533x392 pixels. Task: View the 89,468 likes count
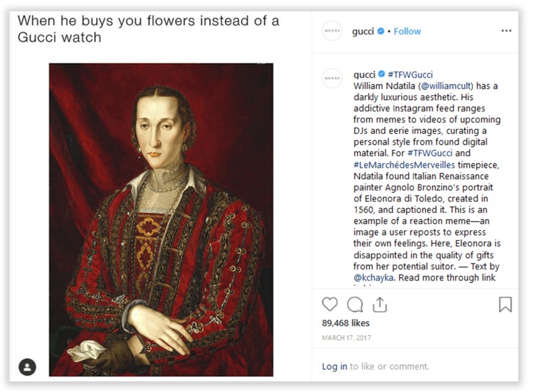(x=346, y=323)
